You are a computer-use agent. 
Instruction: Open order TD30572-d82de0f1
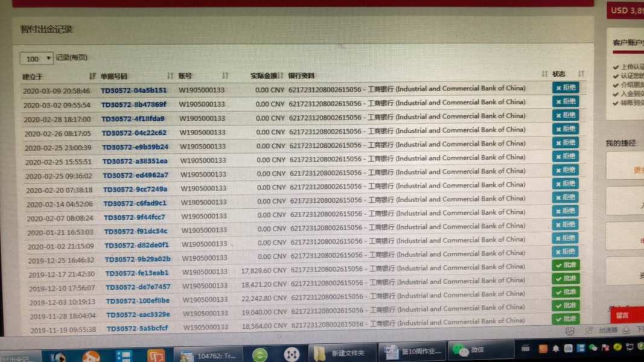[137, 245]
